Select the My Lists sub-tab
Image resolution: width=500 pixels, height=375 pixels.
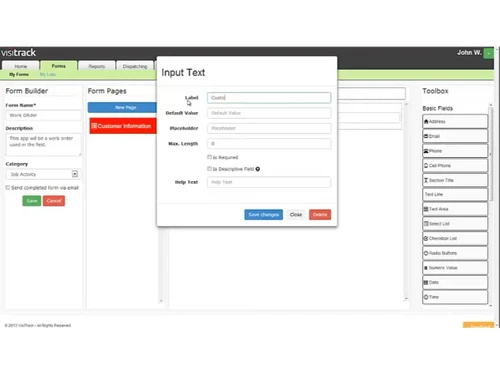(48, 74)
